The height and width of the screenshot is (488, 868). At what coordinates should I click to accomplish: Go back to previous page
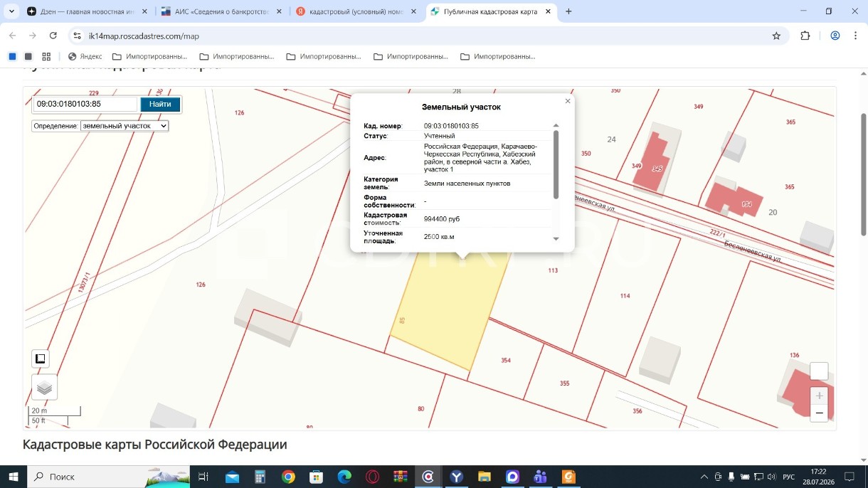pyautogui.click(x=13, y=36)
